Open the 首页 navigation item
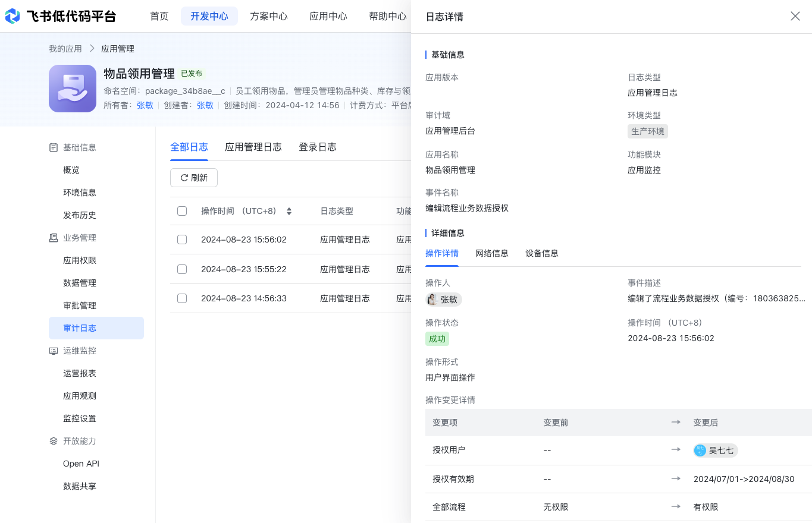 coord(159,16)
